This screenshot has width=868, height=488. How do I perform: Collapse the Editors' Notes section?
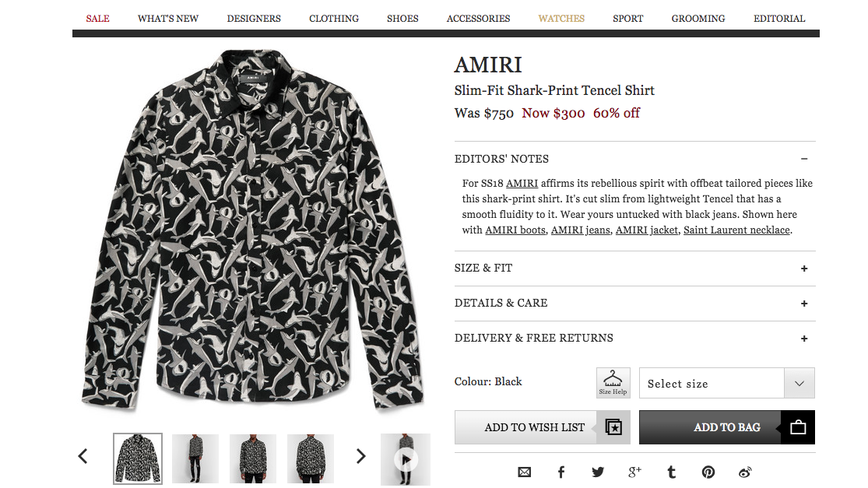click(x=804, y=159)
